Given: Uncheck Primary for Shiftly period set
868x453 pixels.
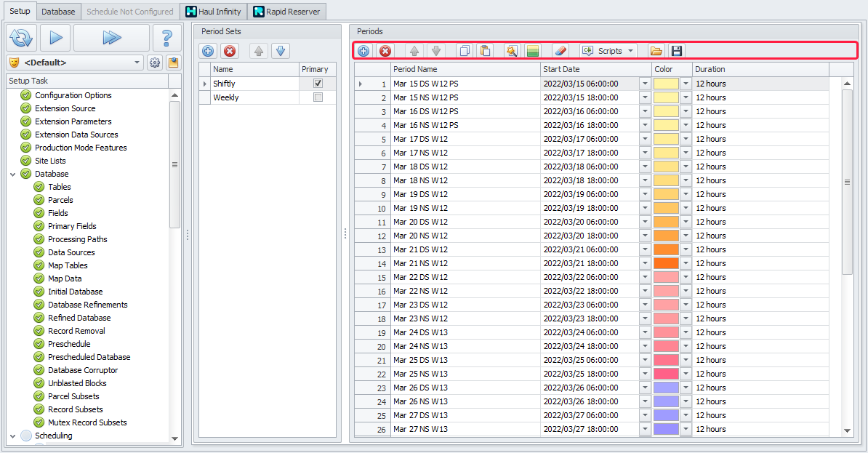Looking at the screenshot, I should [x=318, y=83].
